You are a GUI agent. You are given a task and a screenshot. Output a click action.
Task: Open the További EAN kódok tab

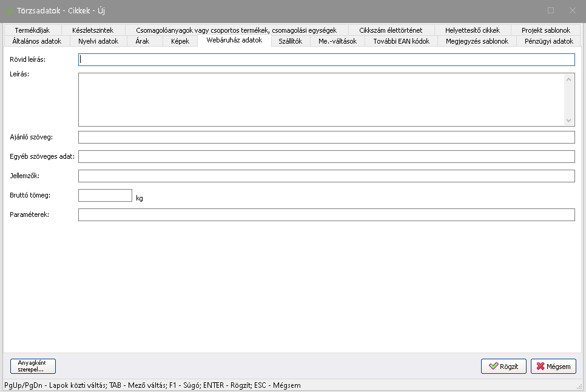point(401,41)
